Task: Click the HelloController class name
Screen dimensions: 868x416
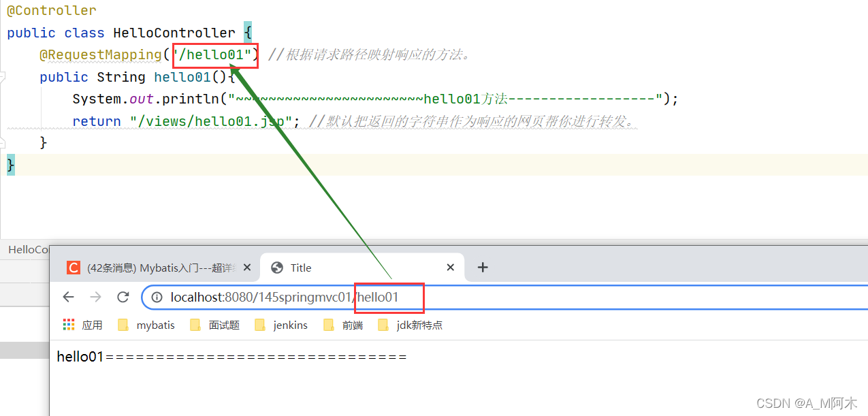Action: tap(174, 33)
